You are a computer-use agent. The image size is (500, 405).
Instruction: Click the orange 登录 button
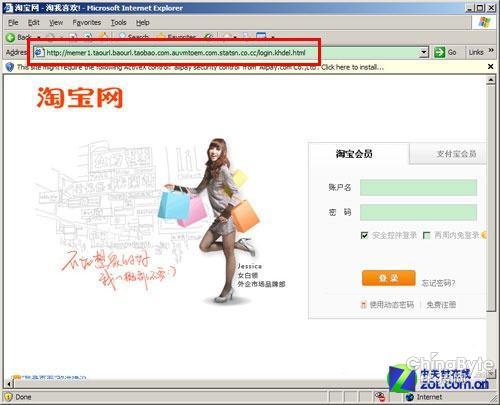click(389, 278)
